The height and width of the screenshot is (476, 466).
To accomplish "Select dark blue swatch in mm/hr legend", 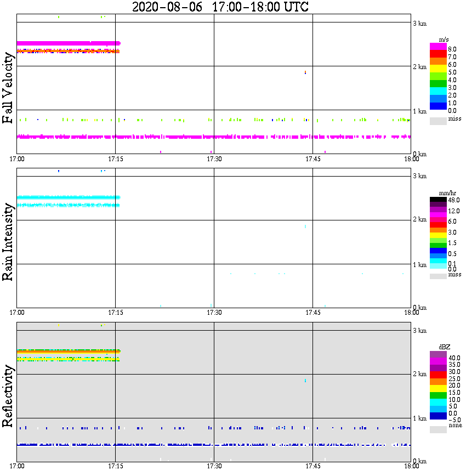I will 438,251.
